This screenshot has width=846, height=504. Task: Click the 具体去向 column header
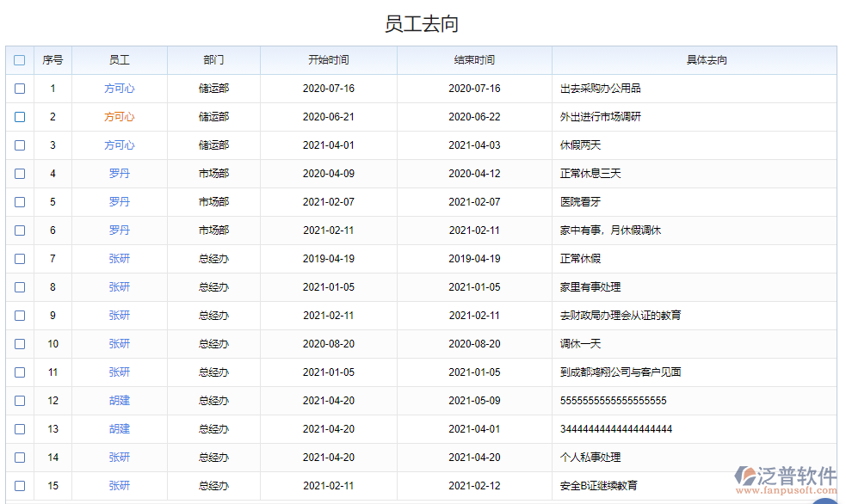click(x=698, y=59)
